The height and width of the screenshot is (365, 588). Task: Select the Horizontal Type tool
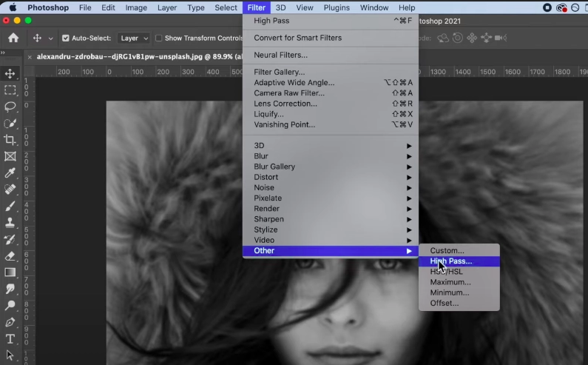click(x=10, y=339)
